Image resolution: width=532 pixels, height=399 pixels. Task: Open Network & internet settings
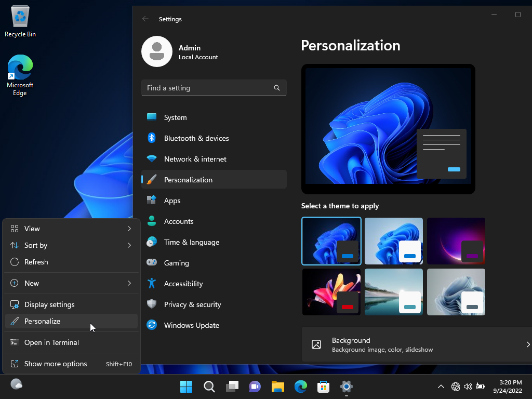coord(214,159)
